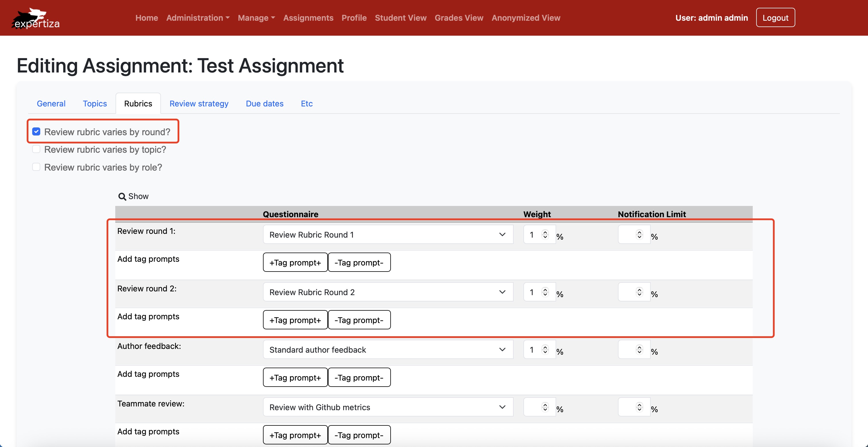The width and height of the screenshot is (868, 447).
Task: Click Teammate review weight input field
Action: pos(532,407)
